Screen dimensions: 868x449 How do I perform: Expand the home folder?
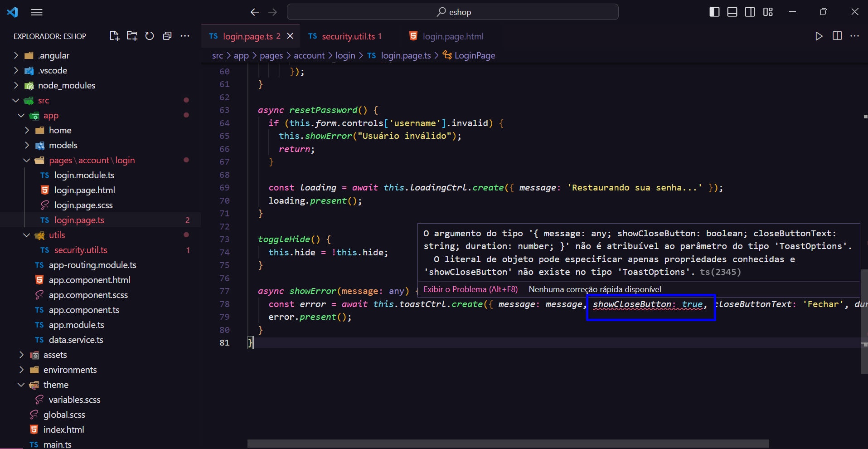coord(27,130)
